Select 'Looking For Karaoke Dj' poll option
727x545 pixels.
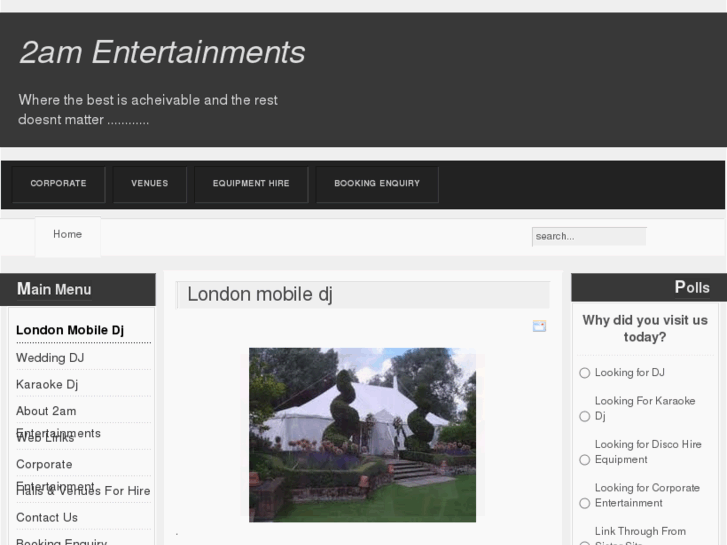click(x=585, y=416)
